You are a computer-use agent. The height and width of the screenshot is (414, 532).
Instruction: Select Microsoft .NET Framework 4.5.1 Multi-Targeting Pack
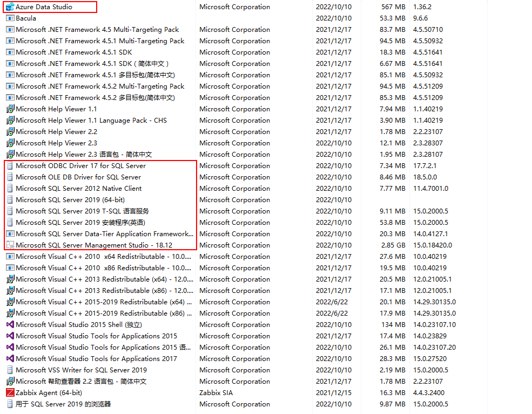(100, 41)
